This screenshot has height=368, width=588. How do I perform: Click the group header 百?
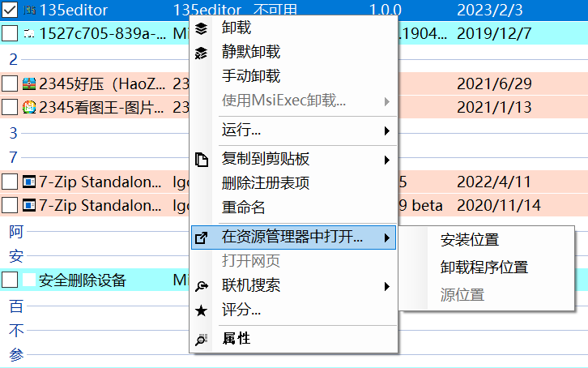coord(16,306)
